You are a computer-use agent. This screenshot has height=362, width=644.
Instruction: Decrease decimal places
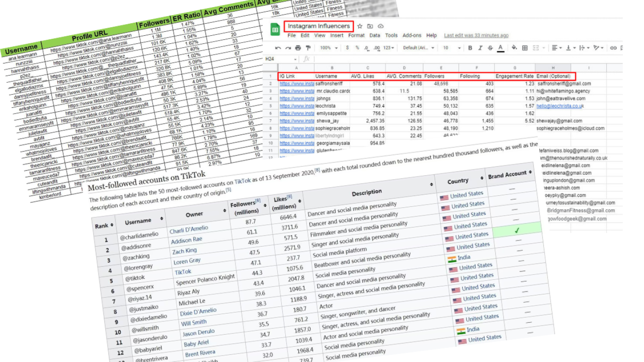[x=367, y=48]
